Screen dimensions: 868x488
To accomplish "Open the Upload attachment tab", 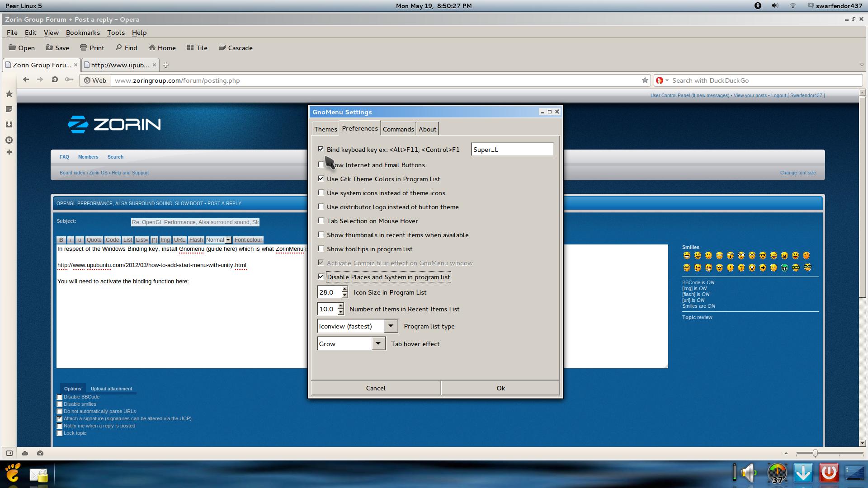I will (111, 389).
